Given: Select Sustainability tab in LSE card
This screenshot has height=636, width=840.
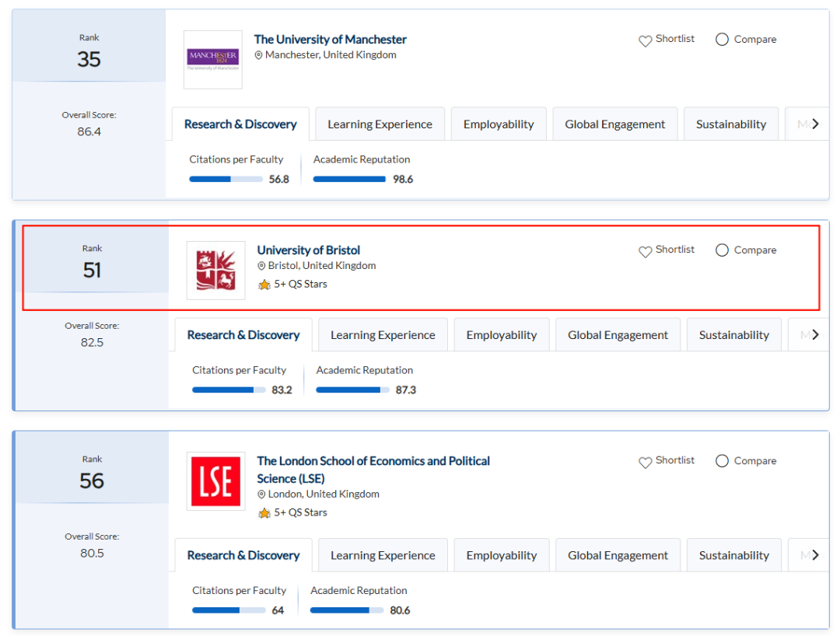Looking at the screenshot, I should (x=733, y=555).
